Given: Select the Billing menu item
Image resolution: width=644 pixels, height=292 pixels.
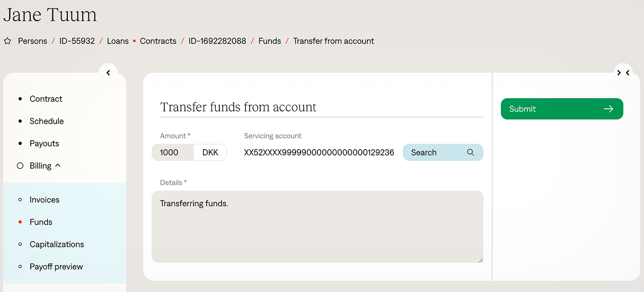Looking at the screenshot, I should [x=40, y=166].
